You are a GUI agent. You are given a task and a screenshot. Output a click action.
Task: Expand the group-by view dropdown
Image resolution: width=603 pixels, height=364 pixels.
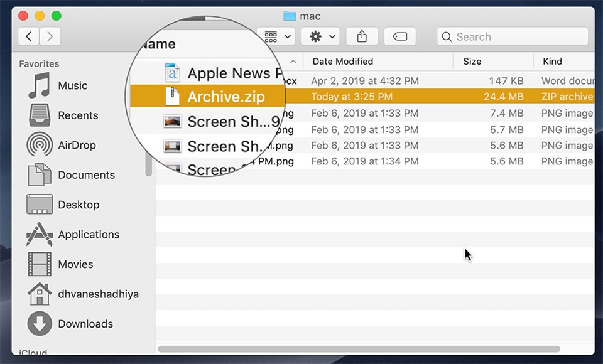pyautogui.click(x=278, y=36)
